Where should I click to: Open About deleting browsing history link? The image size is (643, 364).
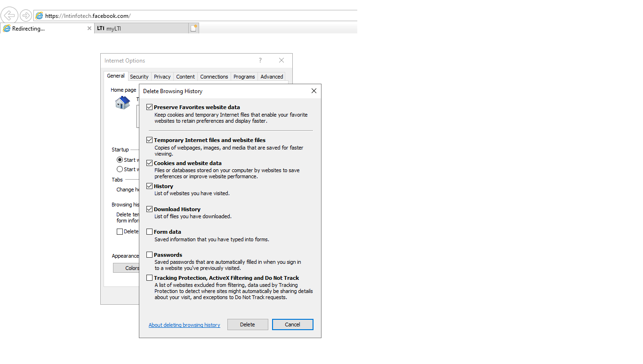coord(185,325)
